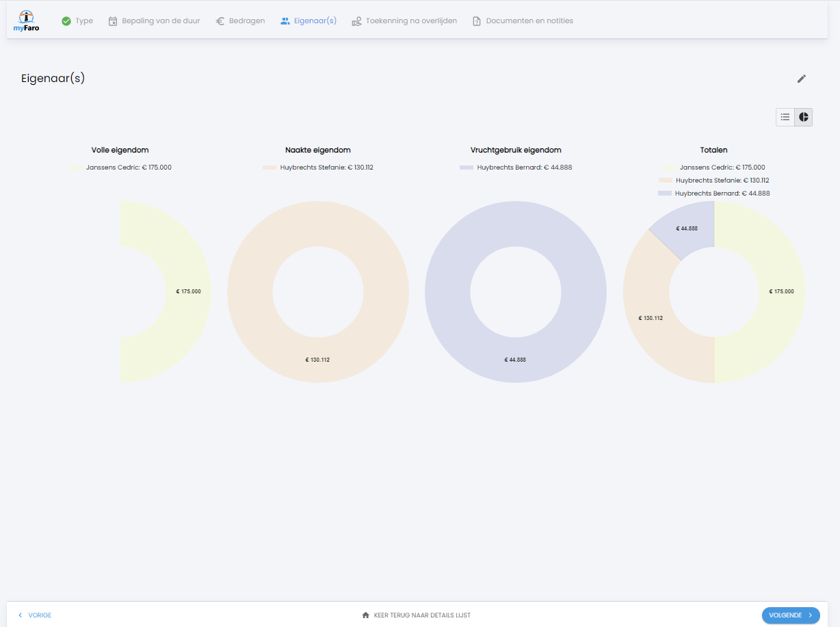Click the Vruchtgebruik eigendom donut chart
Viewport: 840px width, 627px height.
coord(515,360)
